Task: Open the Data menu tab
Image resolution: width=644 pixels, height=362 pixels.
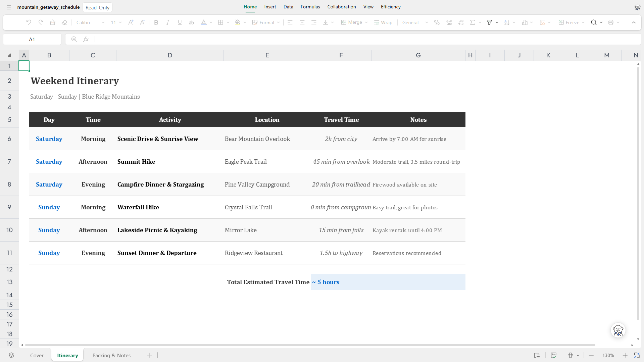Action: 288,7
